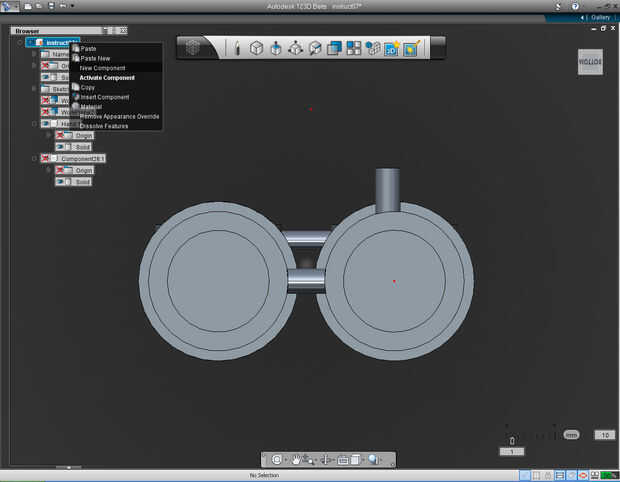Open the Materials paintbrush tool
This screenshot has height=482, width=620.
(x=411, y=48)
